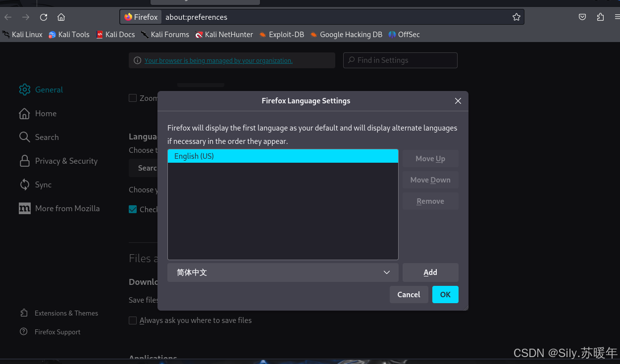Viewport: 620px width, 364px height.
Task: Open the Pocket save icon
Action: pyautogui.click(x=582, y=17)
